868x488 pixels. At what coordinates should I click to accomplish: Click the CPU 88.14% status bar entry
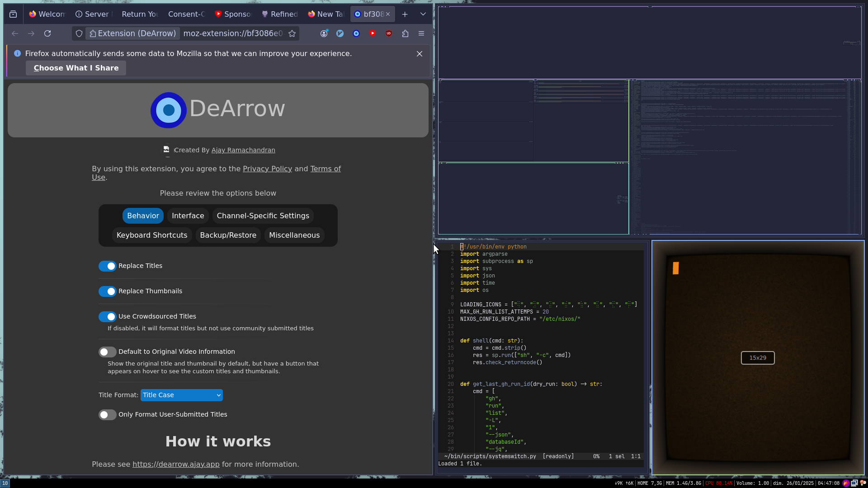[719, 483]
